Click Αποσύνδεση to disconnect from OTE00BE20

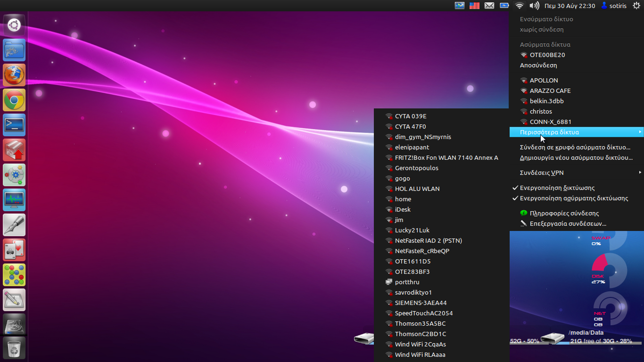click(x=538, y=65)
